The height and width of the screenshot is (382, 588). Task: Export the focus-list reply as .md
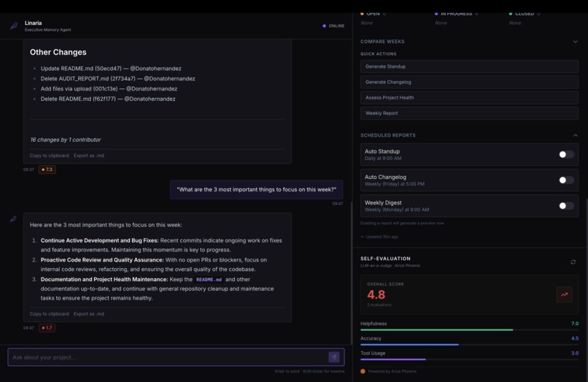pyautogui.click(x=89, y=314)
